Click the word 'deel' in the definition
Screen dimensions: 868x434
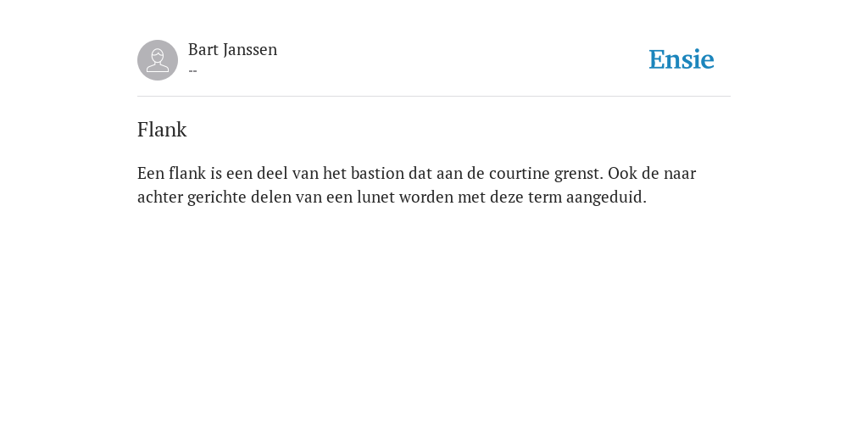click(x=273, y=173)
